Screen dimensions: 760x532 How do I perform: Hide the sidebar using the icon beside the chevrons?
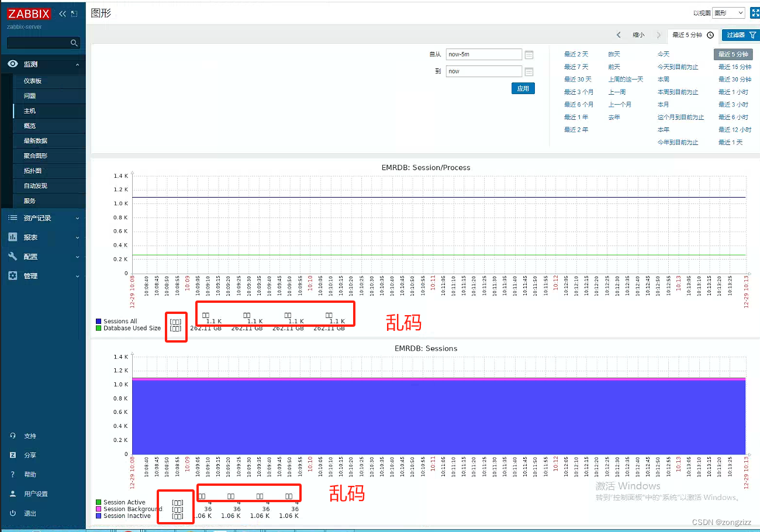pyautogui.click(x=74, y=14)
